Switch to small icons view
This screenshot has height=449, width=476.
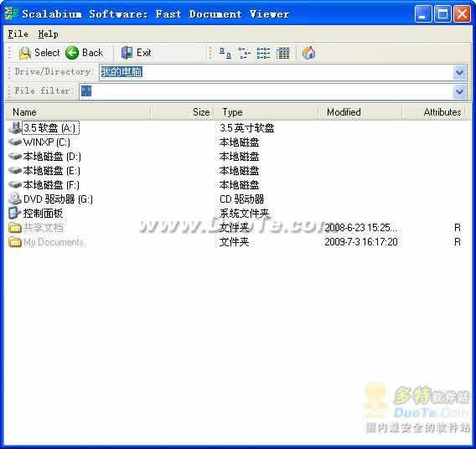[x=244, y=53]
